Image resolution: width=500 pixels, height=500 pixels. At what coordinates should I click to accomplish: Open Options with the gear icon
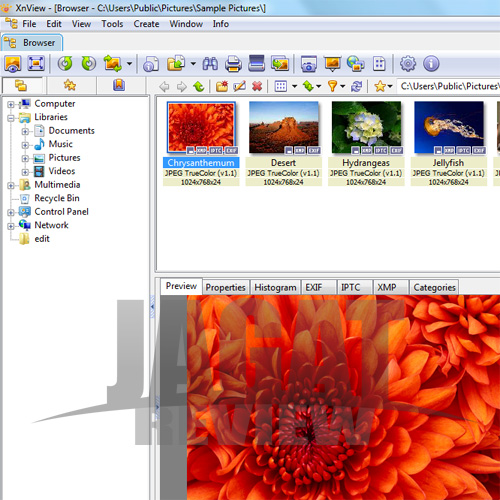[x=408, y=63]
